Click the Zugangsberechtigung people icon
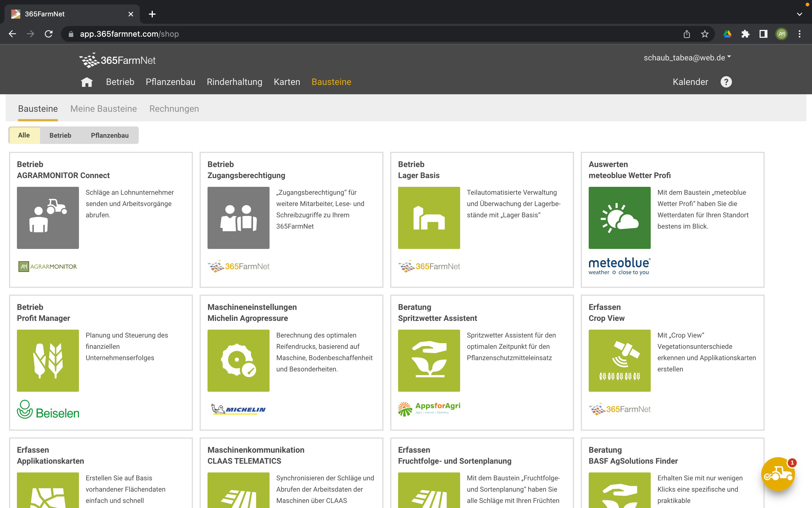The width and height of the screenshot is (812, 508). [239, 218]
